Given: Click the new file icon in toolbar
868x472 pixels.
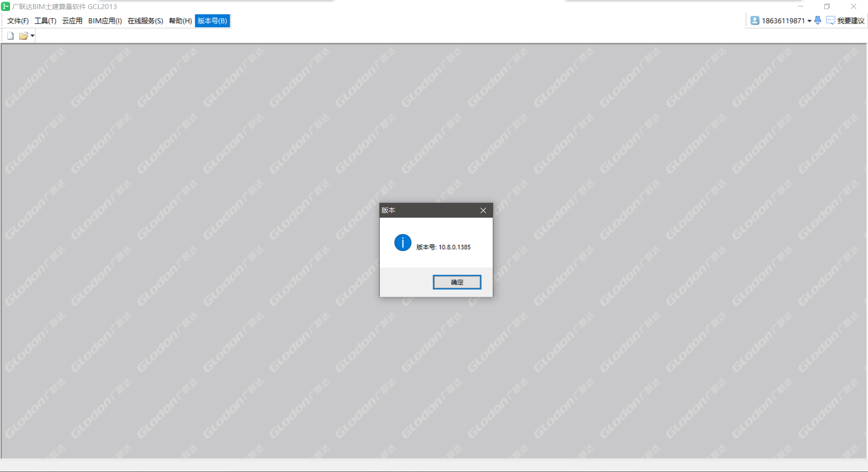Looking at the screenshot, I should pyautogui.click(x=10, y=36).
